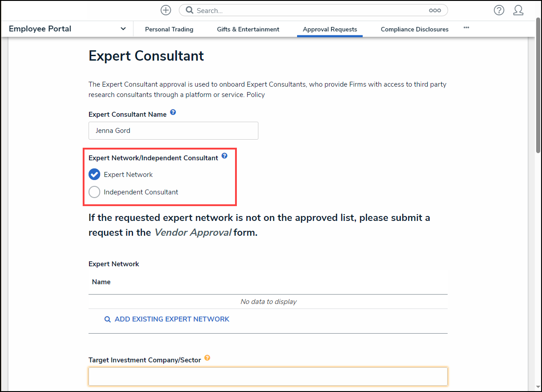
Task: Open the Expert Consultant Name help tooltip
Action: click(x=173, y=112)
